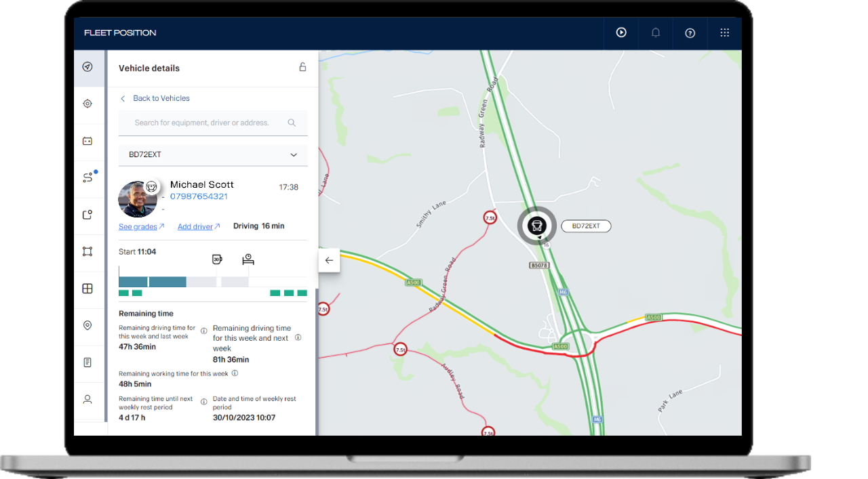Click the Add driver link
Image resolution: width=868 pixels, height=479 pixels.
click(195, 226)
